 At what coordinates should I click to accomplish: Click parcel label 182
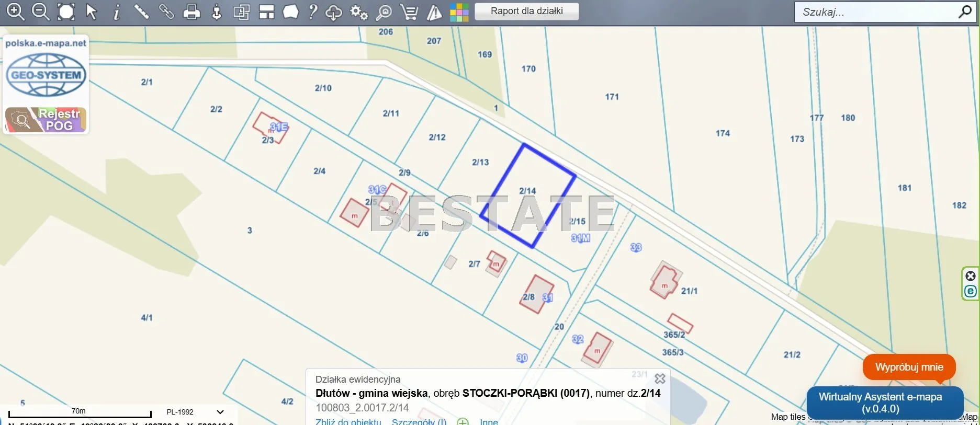click(959, 205)
